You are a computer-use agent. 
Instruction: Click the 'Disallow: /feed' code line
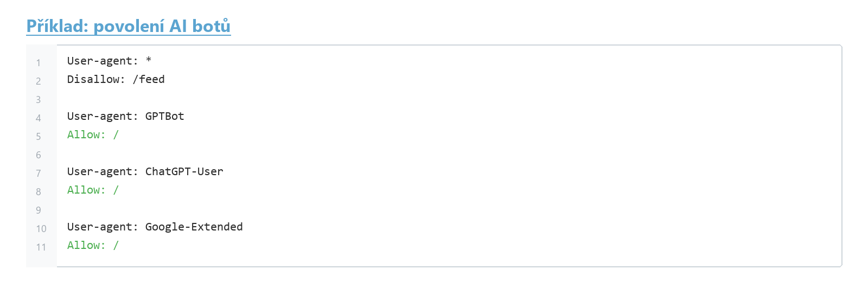[116, 79]
